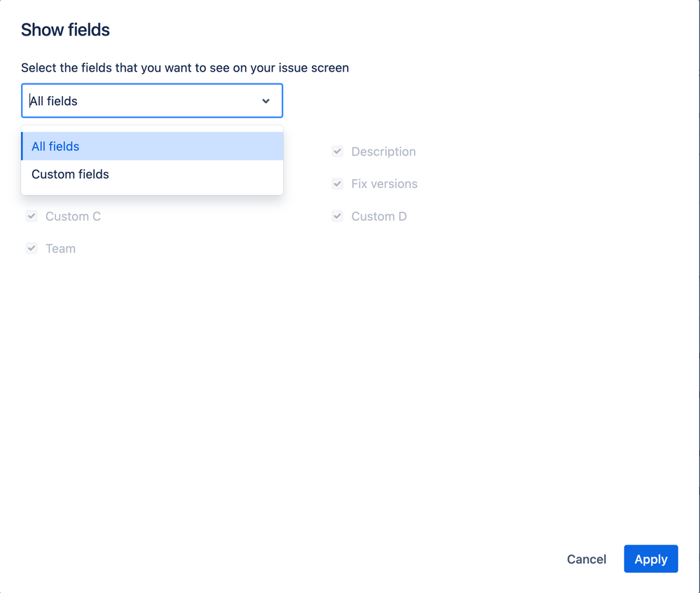This screenshot has width=700, height=593.
Task: Uncheck the Custom D checkbox
Action: [x=338, y=216]
